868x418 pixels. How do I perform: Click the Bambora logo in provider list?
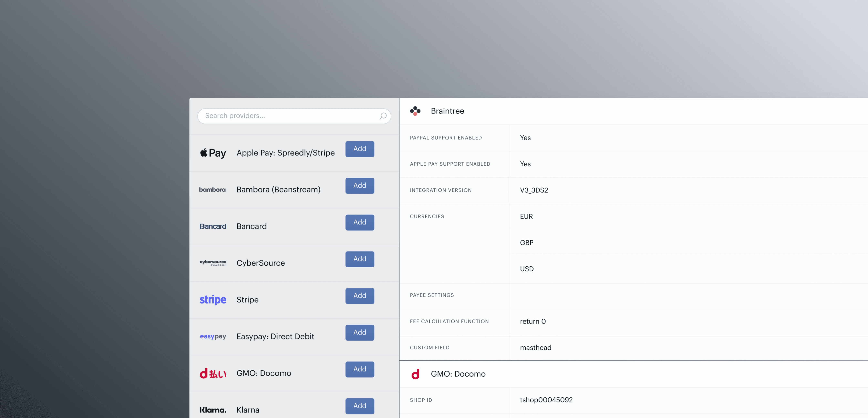tap(212, 190)
